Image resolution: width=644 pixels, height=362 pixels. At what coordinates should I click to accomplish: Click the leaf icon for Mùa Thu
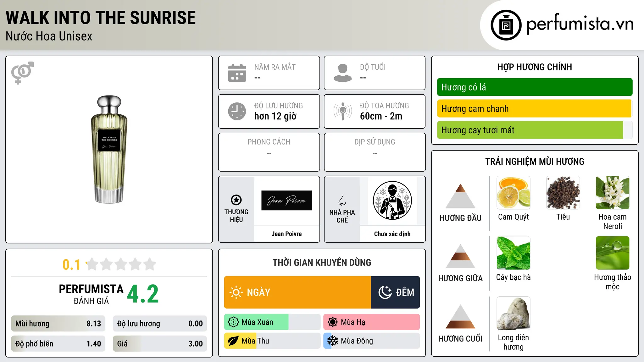click(x=233, y=341)
